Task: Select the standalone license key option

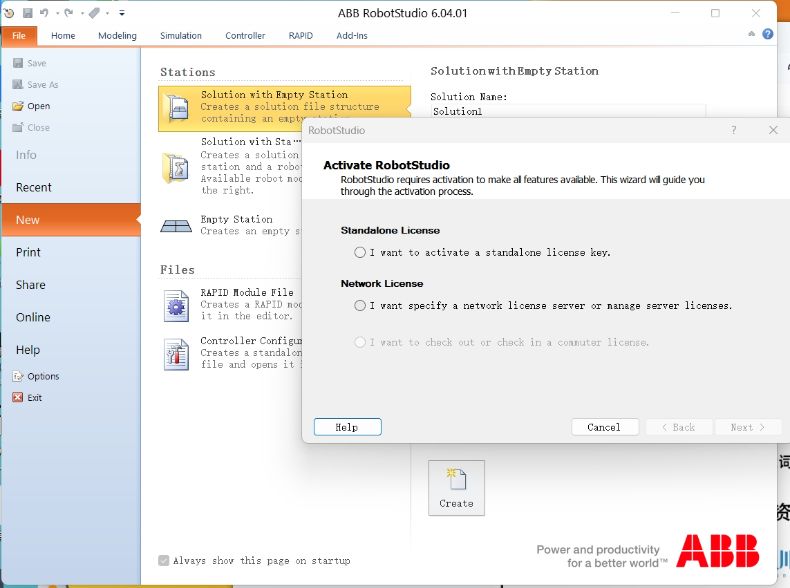Action: coord(360,253)
